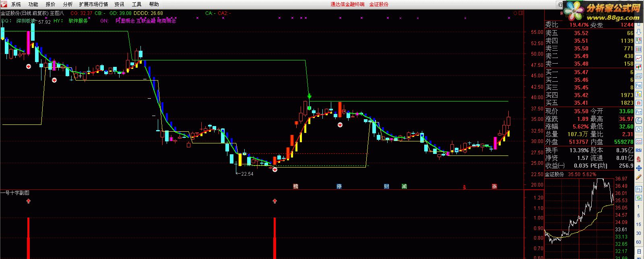The image size is (644, 259).
Task: Click the red diamond icon at chart top-right
Action: (x=515, y=13)
